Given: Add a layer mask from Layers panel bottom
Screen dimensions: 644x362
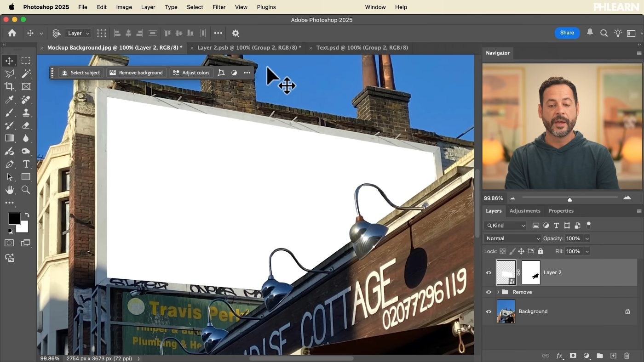Looking at the screenshot, I should click(x=573, y=356).
